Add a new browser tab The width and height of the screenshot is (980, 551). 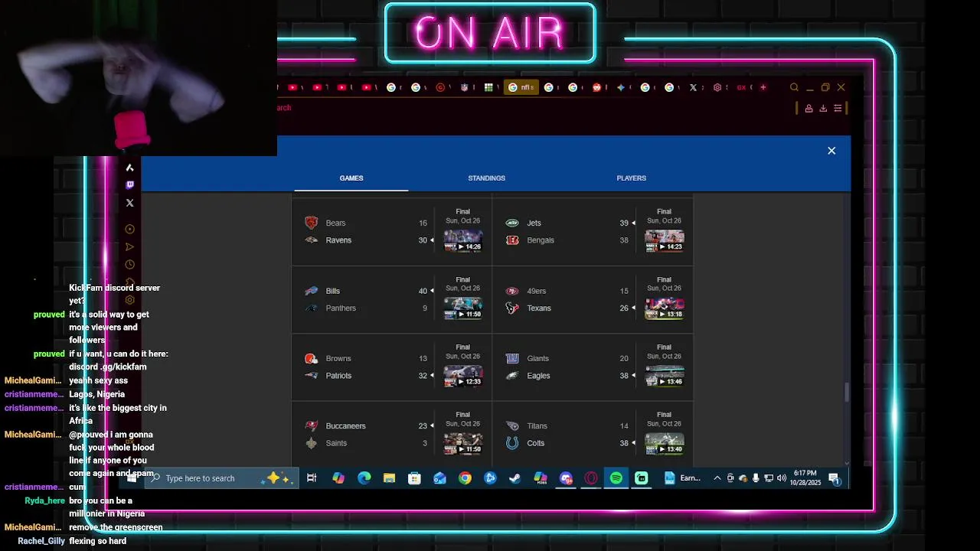tap(763, 87)
